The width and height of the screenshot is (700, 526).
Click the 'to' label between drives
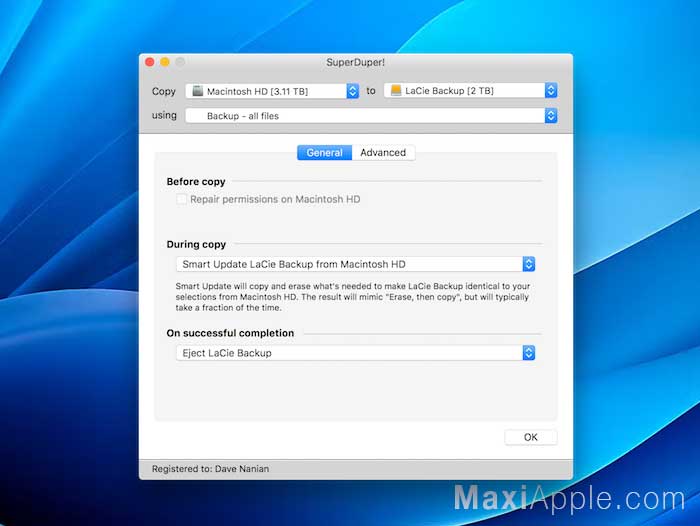click(371, 91)
